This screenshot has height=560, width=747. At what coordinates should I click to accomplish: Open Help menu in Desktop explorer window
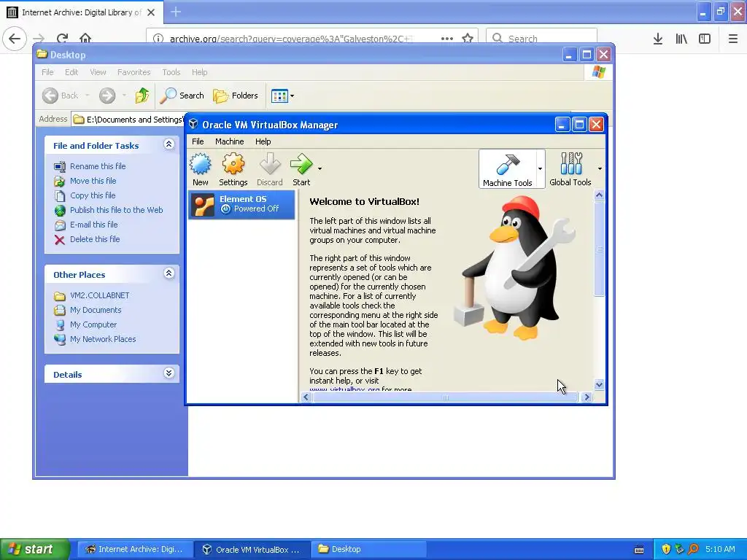[199, 72]
